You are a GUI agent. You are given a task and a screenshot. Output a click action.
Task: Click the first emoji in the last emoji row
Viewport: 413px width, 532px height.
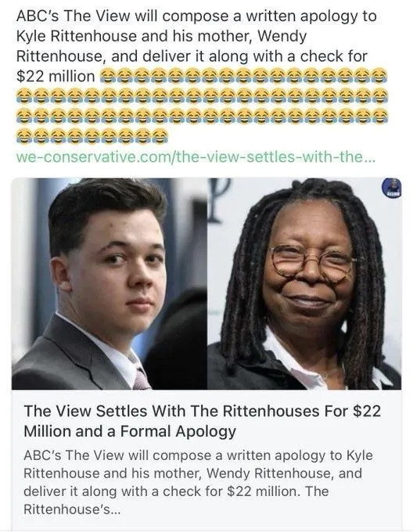coord(23,135)
